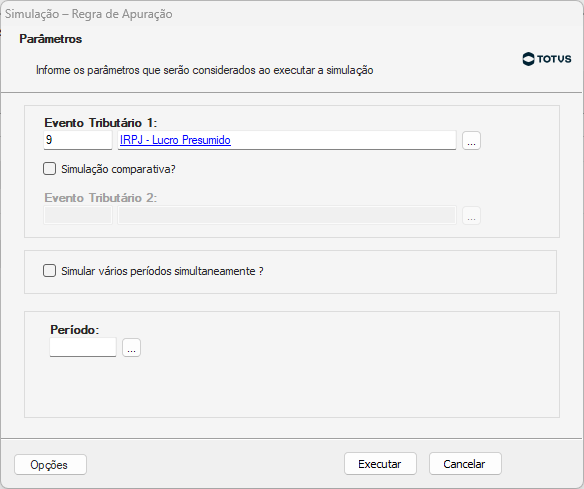Screen dimensions: 584x489
Task: Open the Período lookup button
Action: click(131, 347)
